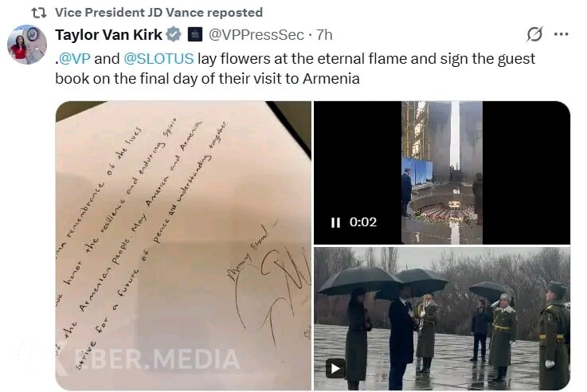Open the eternal flame memorial video thumbnail
The width and height of the screenshot is (587, 392).
point(442,173)
